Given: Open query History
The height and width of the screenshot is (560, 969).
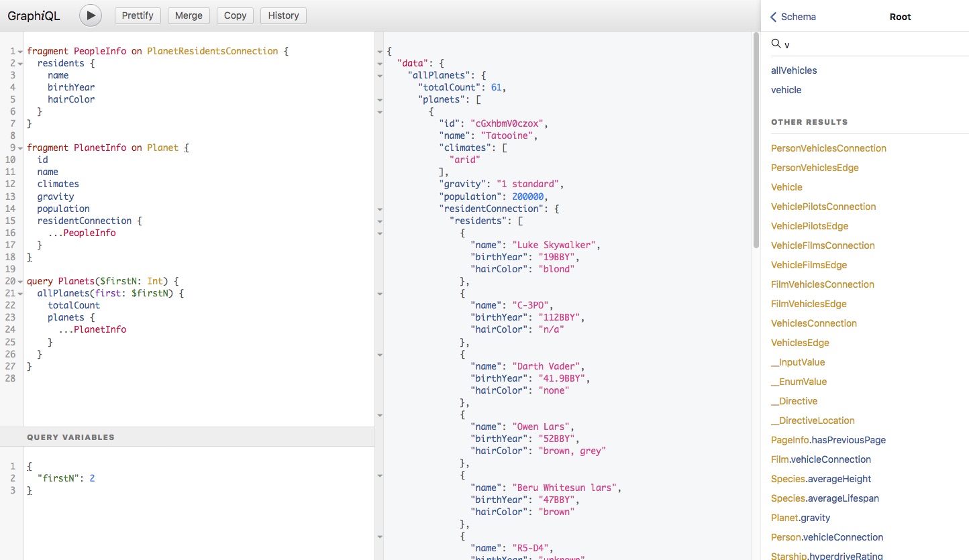Looking at the screenshot, I should 283,15.
